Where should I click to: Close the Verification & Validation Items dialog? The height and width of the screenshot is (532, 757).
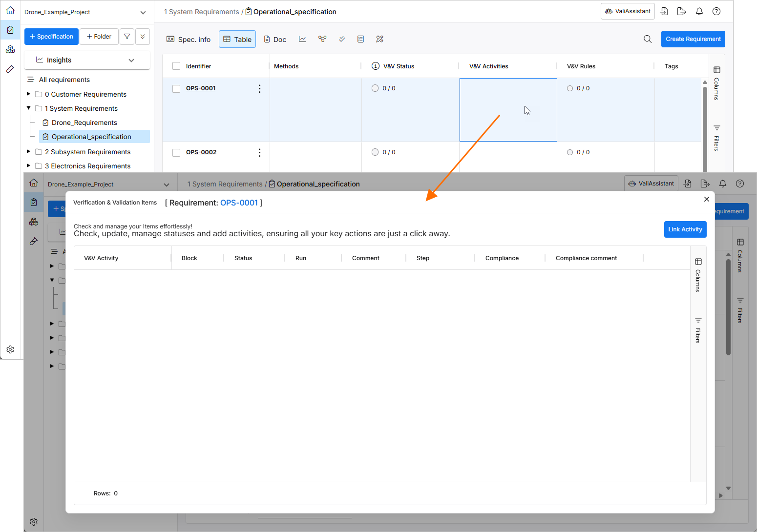pos(707,199)
